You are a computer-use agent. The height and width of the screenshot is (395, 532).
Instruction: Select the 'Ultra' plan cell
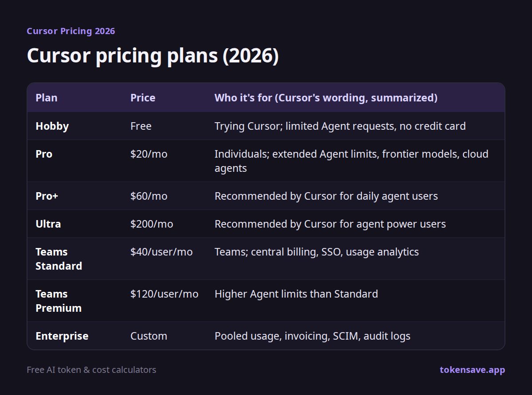(48, 224)
